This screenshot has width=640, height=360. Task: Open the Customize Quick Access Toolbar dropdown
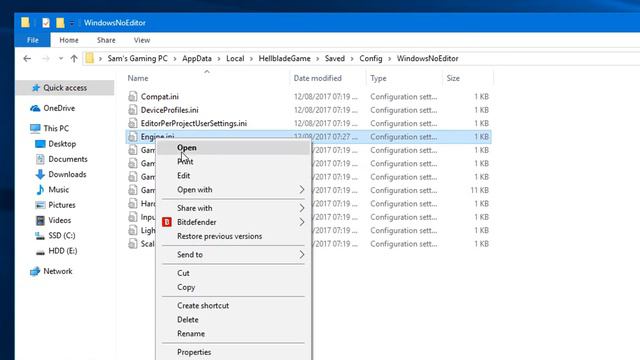(72, 23)
